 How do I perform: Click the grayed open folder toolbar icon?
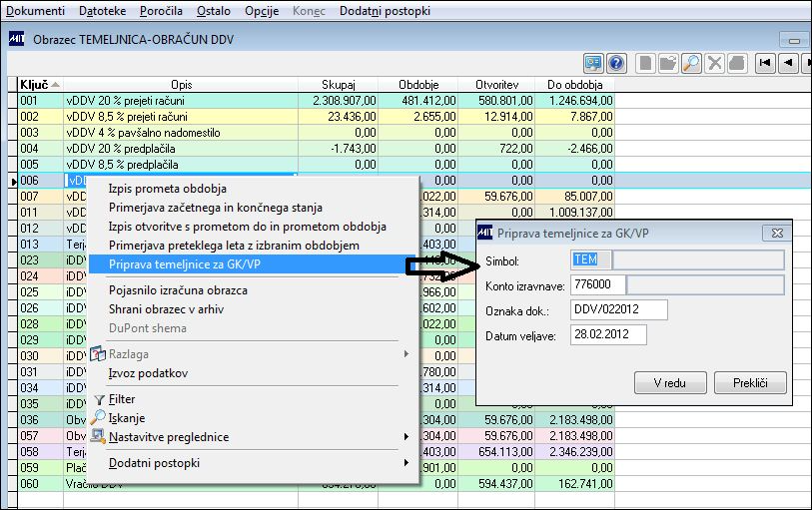click(668, 63)
